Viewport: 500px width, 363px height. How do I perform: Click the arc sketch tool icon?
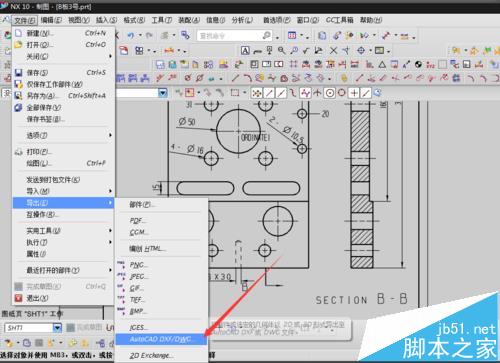(247, 78)
